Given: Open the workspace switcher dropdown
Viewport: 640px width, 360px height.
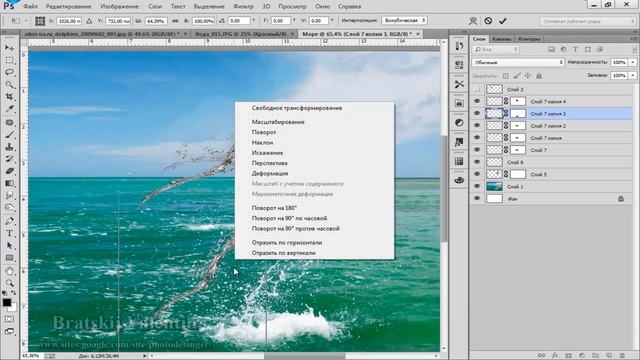Looking at the screenshot, I should 587,21.
